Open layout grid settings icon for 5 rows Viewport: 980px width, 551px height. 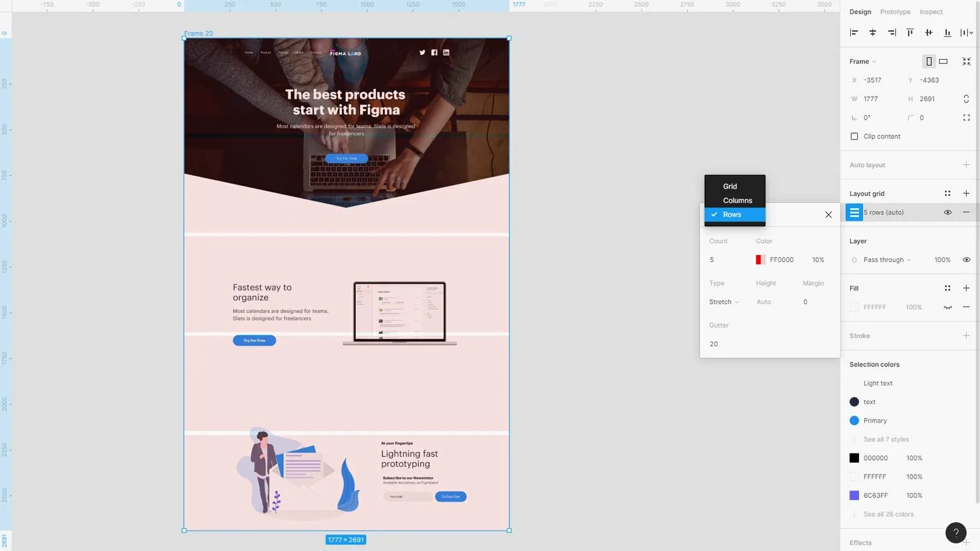click(854, 213)
